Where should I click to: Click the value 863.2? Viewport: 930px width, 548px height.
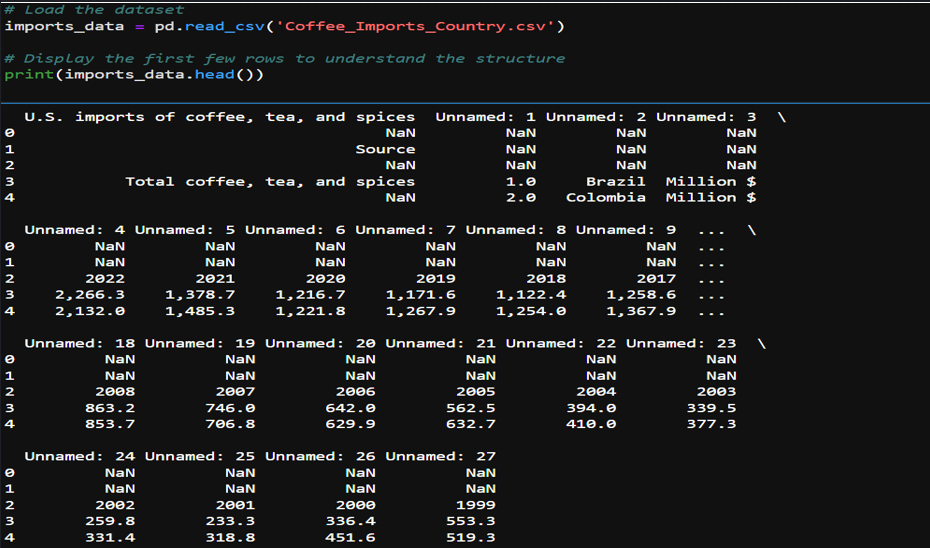coord(110,408)
